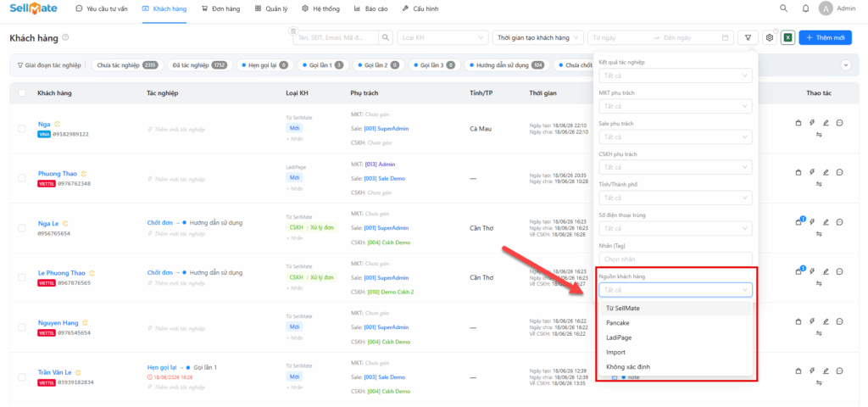Click the history clock icon beside Nga Le name
Viewport: 868px width, 407px height.
pos(65,224)
